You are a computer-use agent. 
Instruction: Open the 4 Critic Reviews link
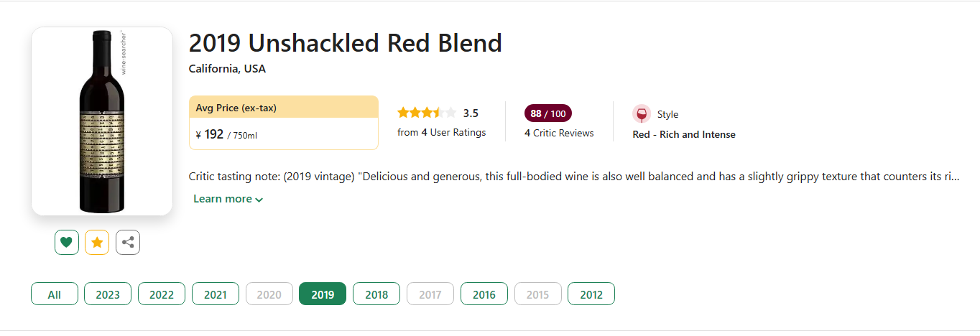click(x=559, y=133)
